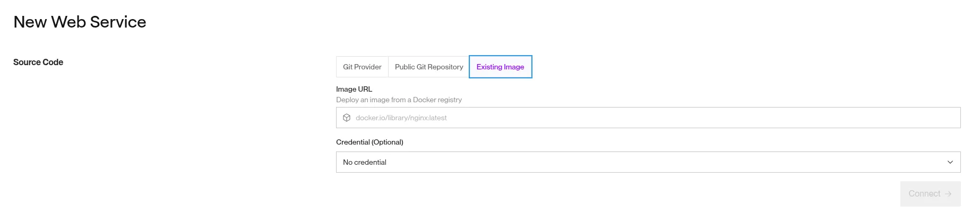Click the Credential (Optional) label

click(x=369, y=142)
